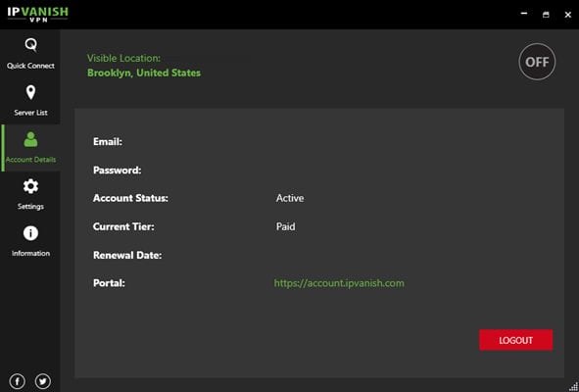Toggle the VPN OFF connection button
The height and width of the screenshot is (392, 579).
(537, 62)
